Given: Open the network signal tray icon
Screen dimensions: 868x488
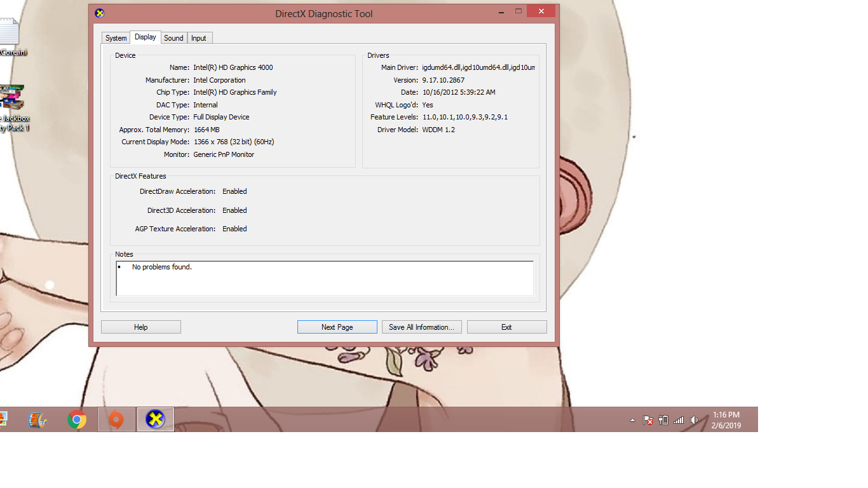Looking at the screenshot, I should 679,420.
